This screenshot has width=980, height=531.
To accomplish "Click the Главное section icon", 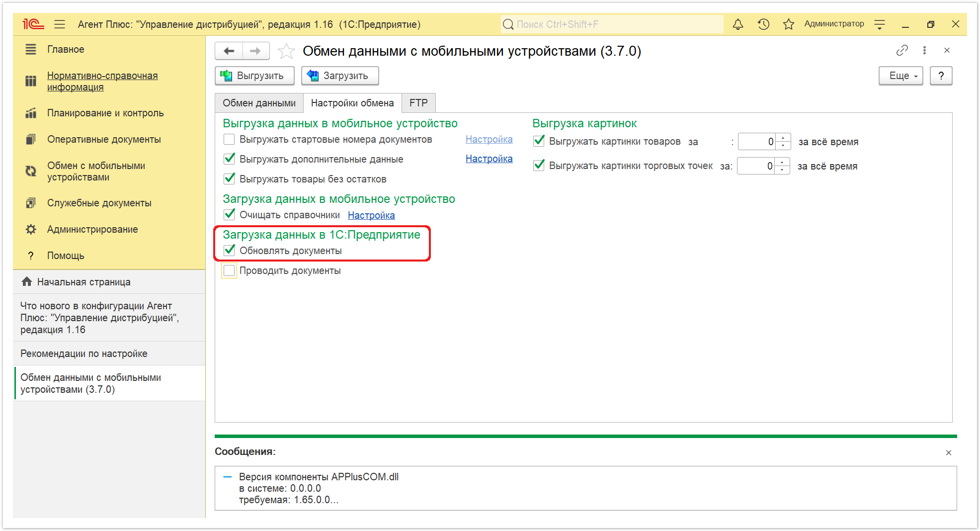I will click(x=31, y=49).
